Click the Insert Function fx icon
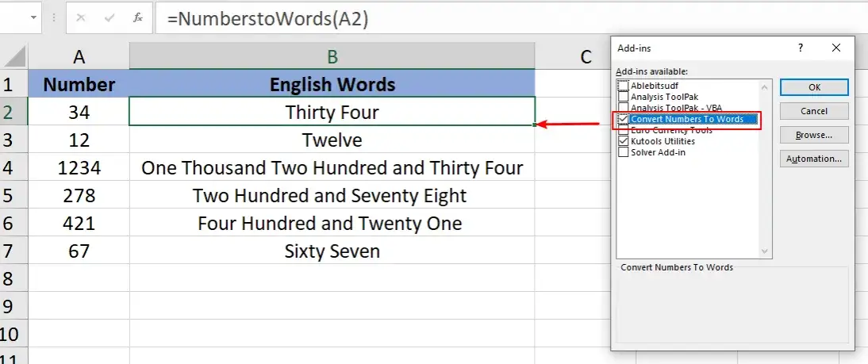Image resolution: width=868 pixels, height=364 pixels. [137, 19]
